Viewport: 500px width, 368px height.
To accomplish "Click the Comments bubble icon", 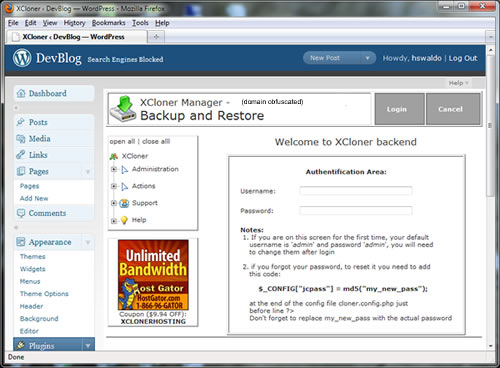I will [x=21, y=213].
